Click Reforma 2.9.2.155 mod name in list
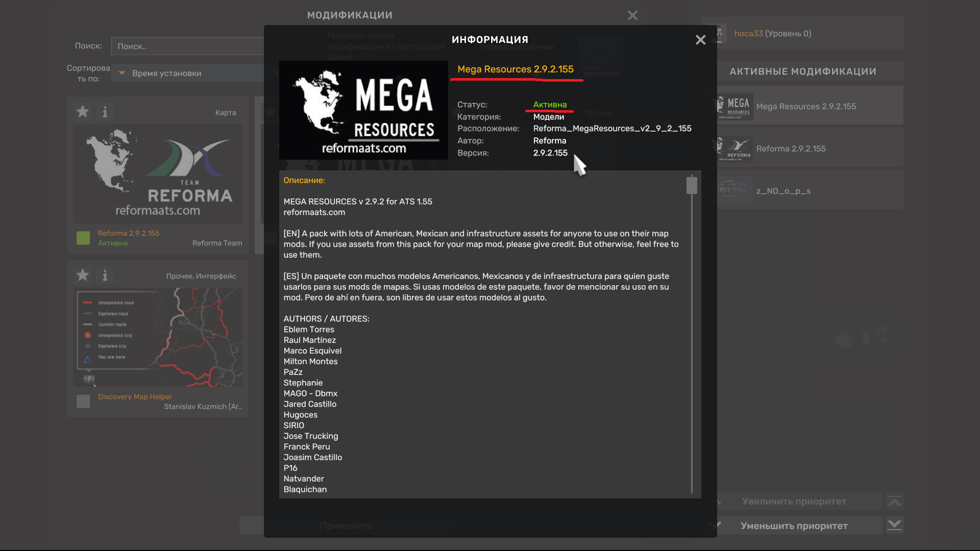The width and height of the screenshot is (980, 551). 129,233
